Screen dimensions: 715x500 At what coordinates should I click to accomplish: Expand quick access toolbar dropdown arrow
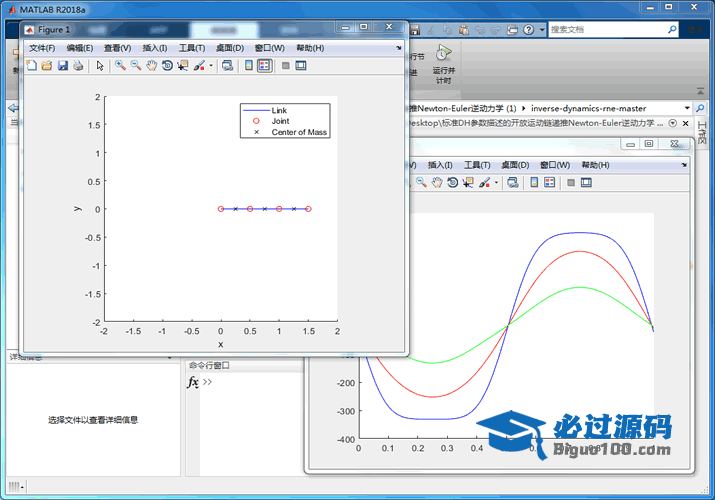click(542, 30)
